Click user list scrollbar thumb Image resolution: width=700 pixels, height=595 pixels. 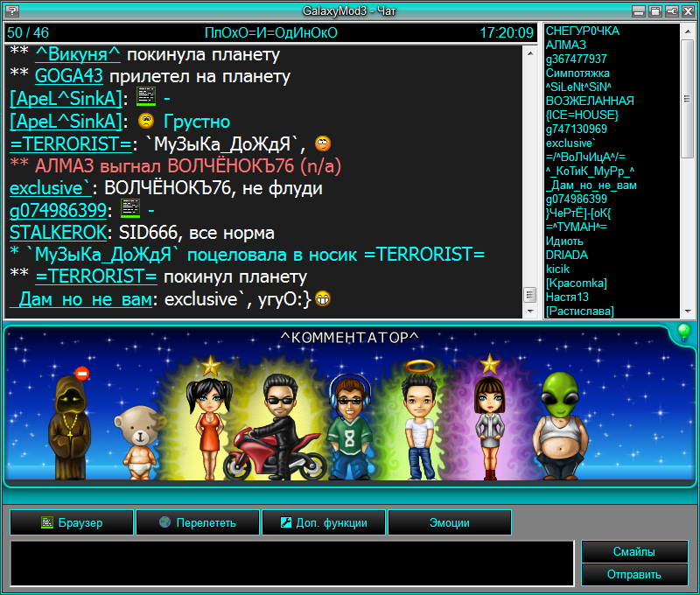(x=688, y=99)
